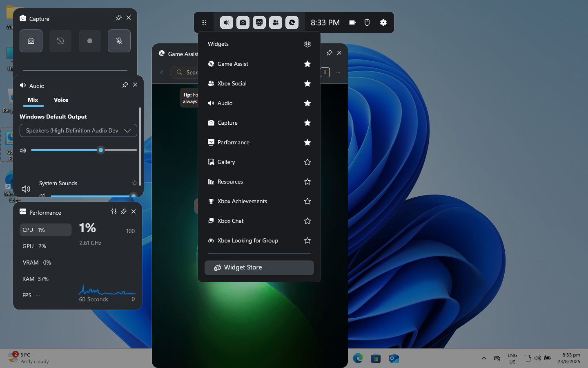The image size is (588, 368).
Task: Open the Widget Store
Action: pyautogui.click(x=259, y=268)
